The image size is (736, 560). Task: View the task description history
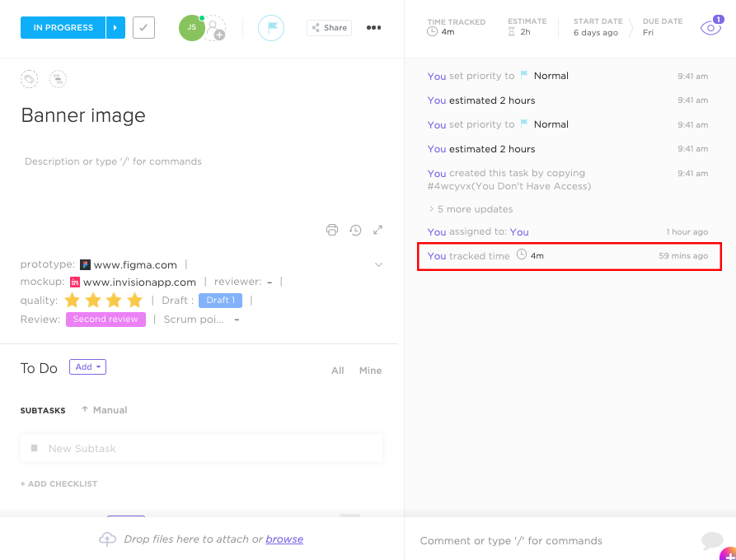click(355, 230)
